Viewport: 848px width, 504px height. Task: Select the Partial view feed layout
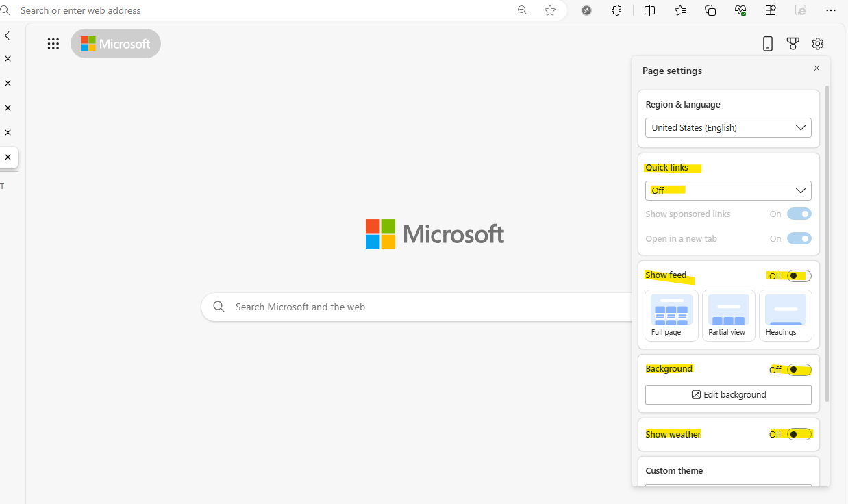728,316
